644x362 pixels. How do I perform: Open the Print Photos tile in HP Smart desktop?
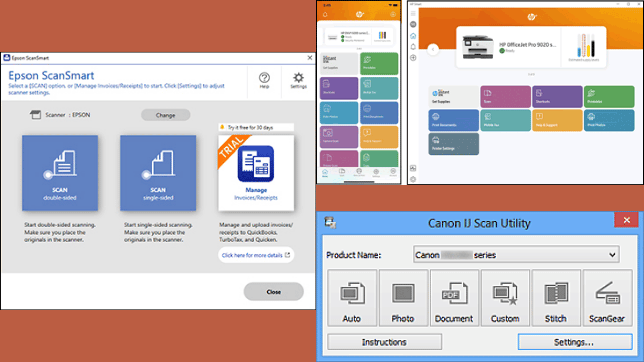click(x=609, y=120)
